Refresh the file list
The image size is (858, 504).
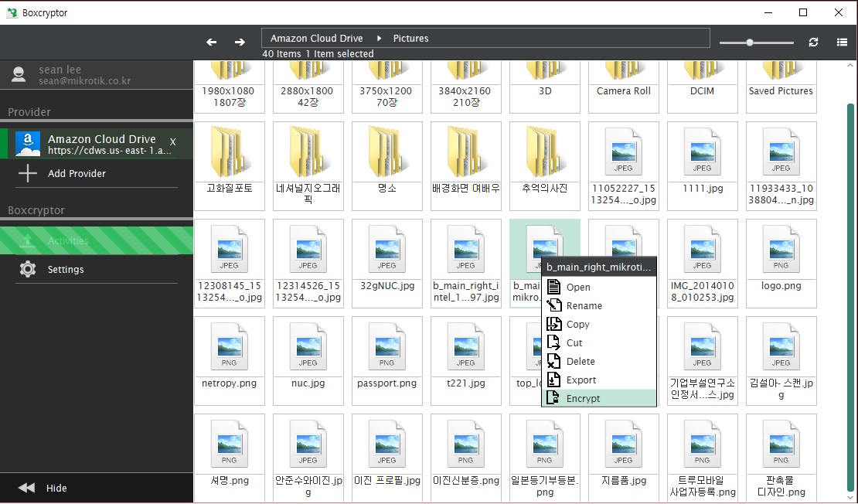point(814,43)
